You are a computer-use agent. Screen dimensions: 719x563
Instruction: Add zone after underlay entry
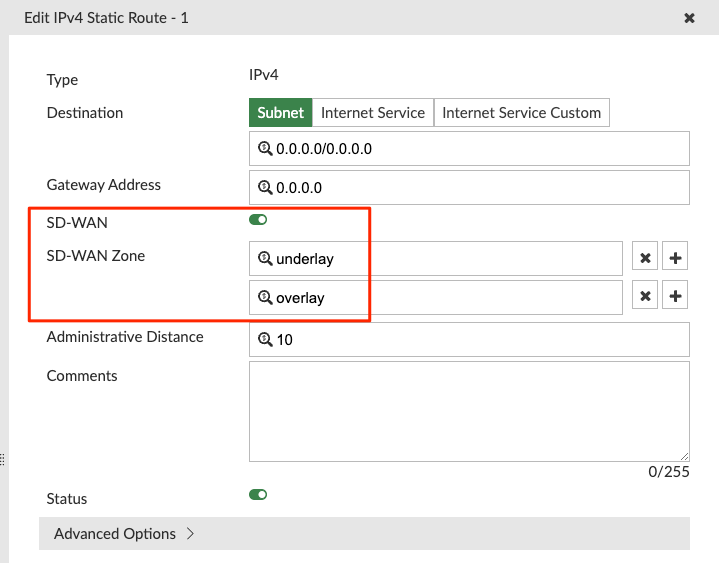point(676,258)
